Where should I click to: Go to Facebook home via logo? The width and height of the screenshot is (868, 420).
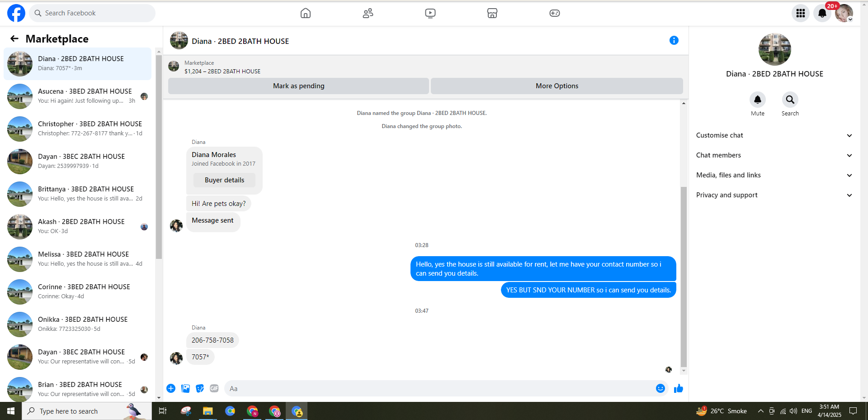[16, 13]
